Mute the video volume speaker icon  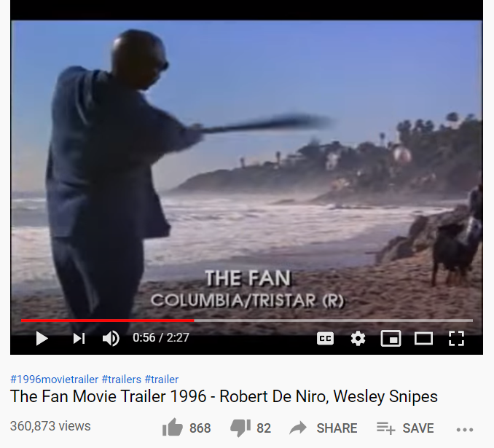[111, 339]
